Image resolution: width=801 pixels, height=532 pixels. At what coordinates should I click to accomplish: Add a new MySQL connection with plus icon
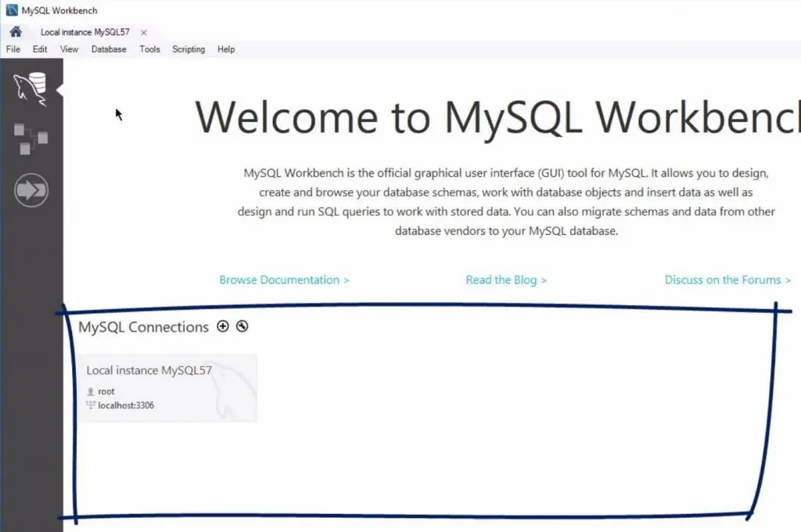coord(223,326)
